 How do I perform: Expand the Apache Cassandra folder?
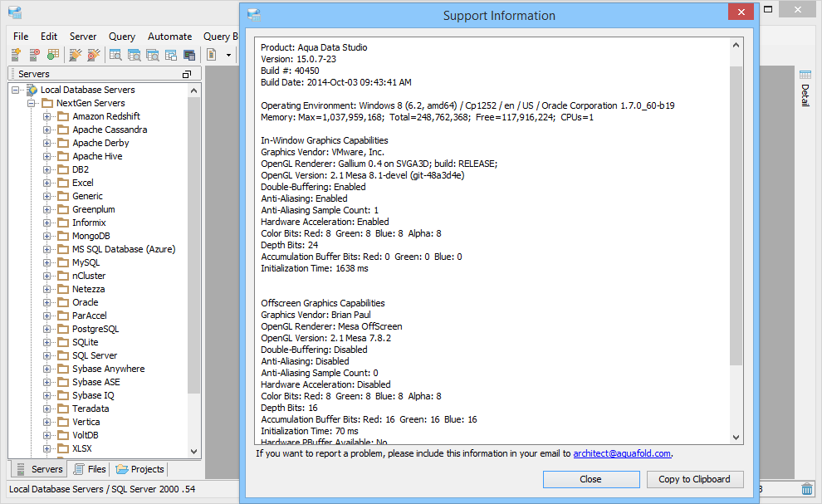[46, 130]
